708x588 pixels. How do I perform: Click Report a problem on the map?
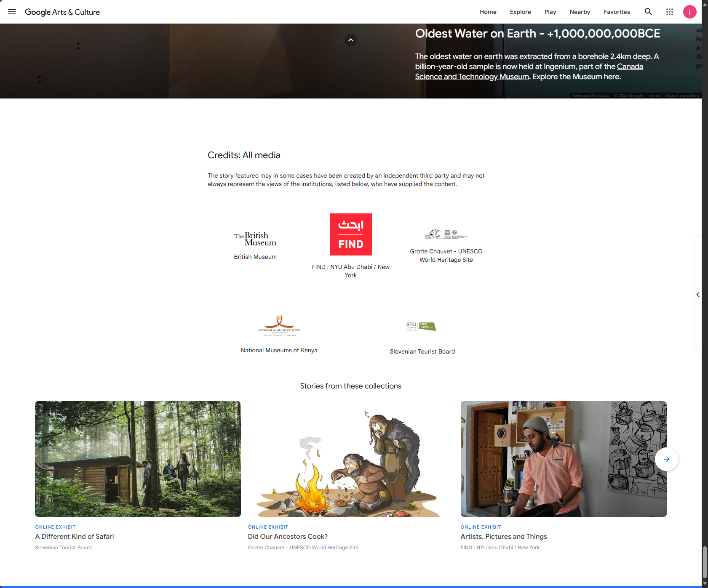(x=682, y=96)
